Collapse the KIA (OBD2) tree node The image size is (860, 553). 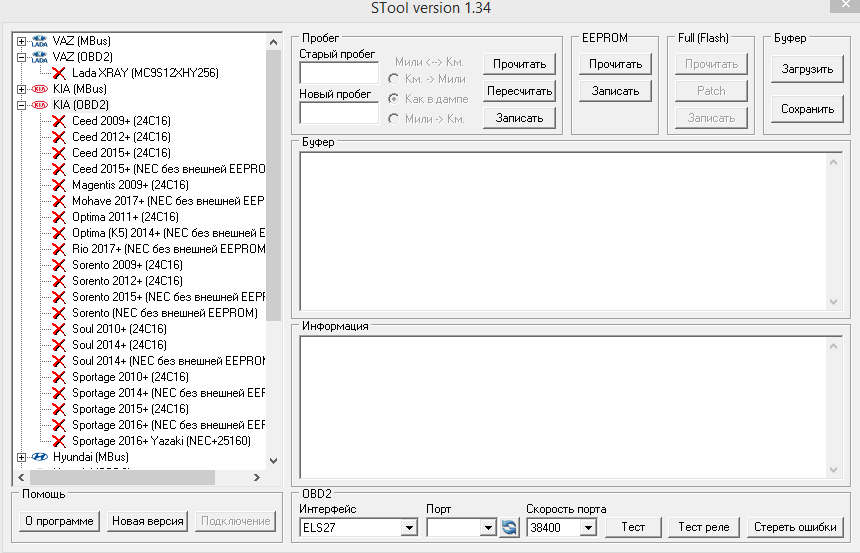(x=22, y=105)
